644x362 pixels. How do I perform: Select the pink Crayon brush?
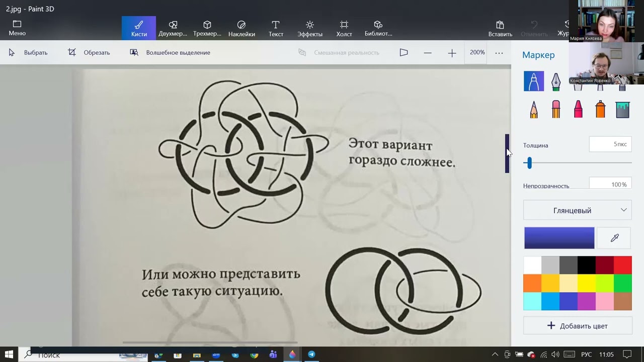point(578,109)
